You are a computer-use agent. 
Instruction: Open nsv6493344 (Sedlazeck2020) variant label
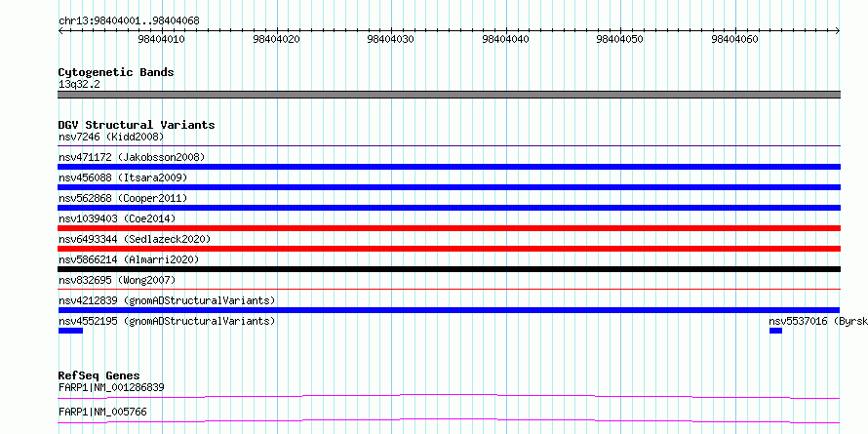point(135,239)
